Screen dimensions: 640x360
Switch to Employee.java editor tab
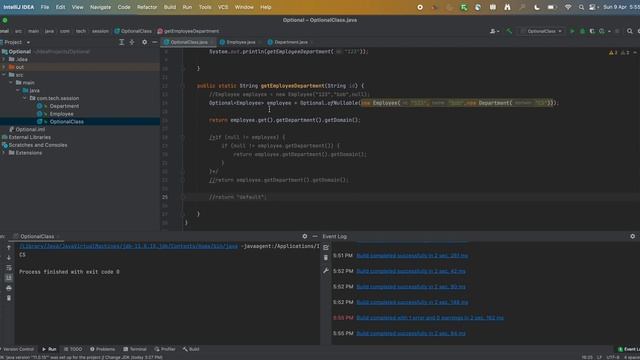240,42
